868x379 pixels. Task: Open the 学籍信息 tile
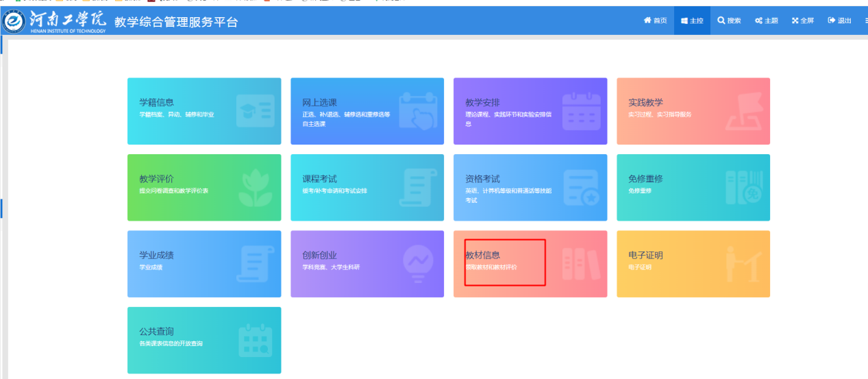[x=203, y=111]
